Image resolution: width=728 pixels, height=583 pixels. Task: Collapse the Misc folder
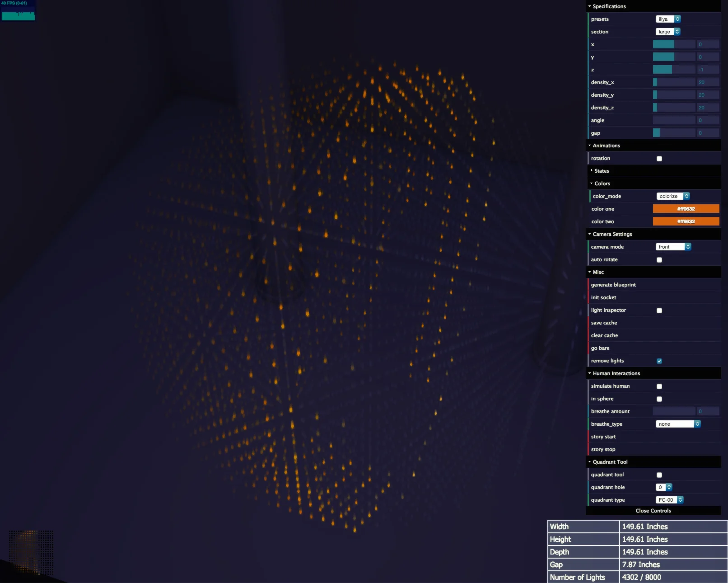point(653,272)
